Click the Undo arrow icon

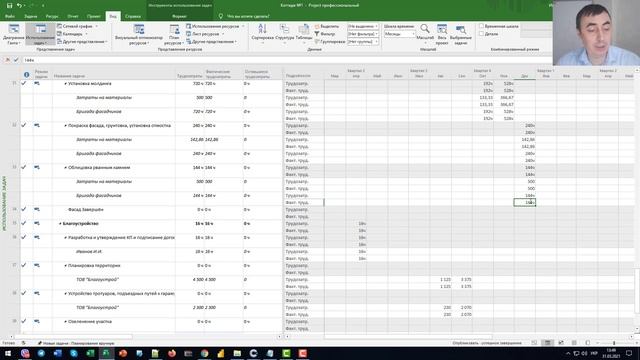pyautogui.click(x=19, y=6)
